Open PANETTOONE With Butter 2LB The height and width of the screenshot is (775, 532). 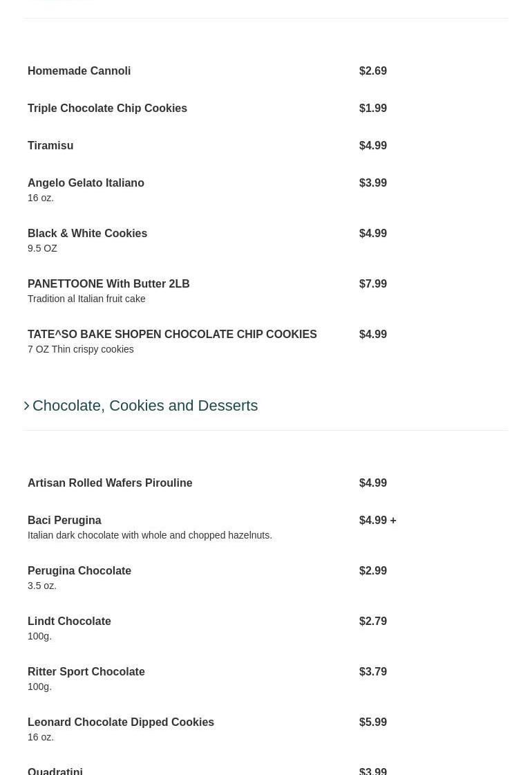pyautogui.click(x=108, y=284)
